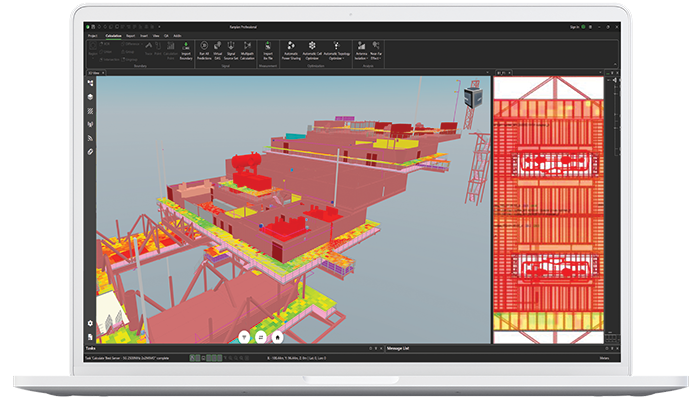Select the 3D View document tab
Image resolution: width=700 pixels, height=400 pixels.
coord(94,72)
